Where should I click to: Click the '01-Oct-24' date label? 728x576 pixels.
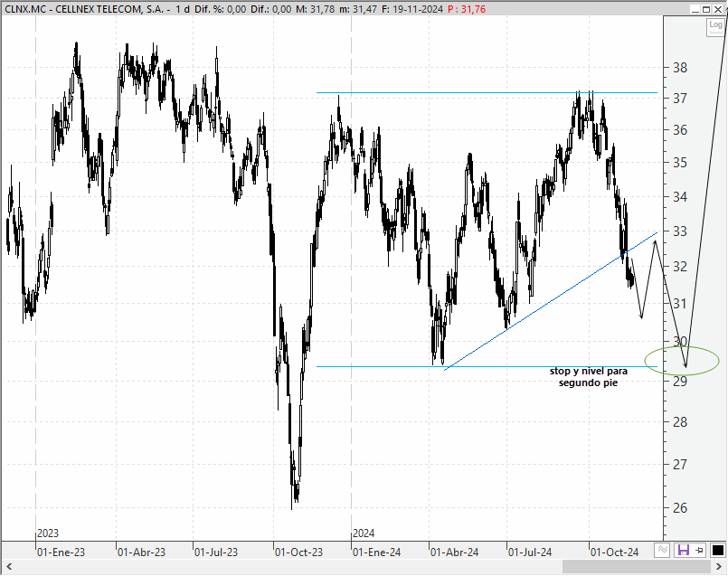click(614, 552)
